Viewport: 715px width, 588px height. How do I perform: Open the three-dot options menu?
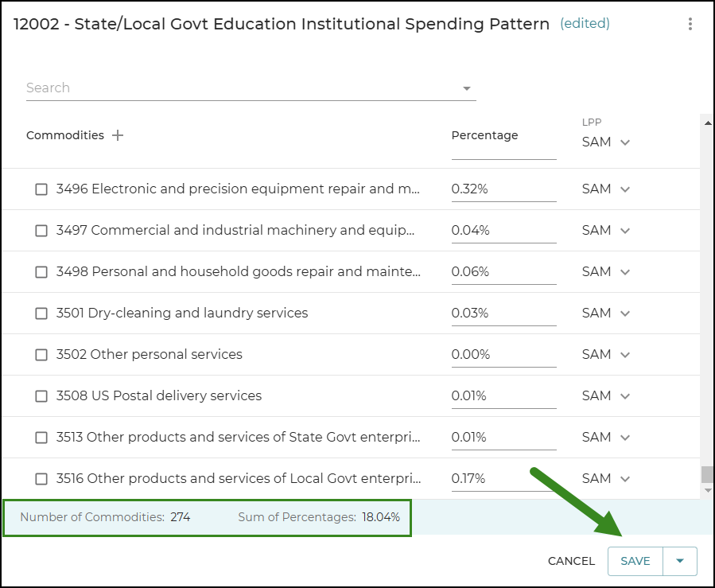click(690, 24)
